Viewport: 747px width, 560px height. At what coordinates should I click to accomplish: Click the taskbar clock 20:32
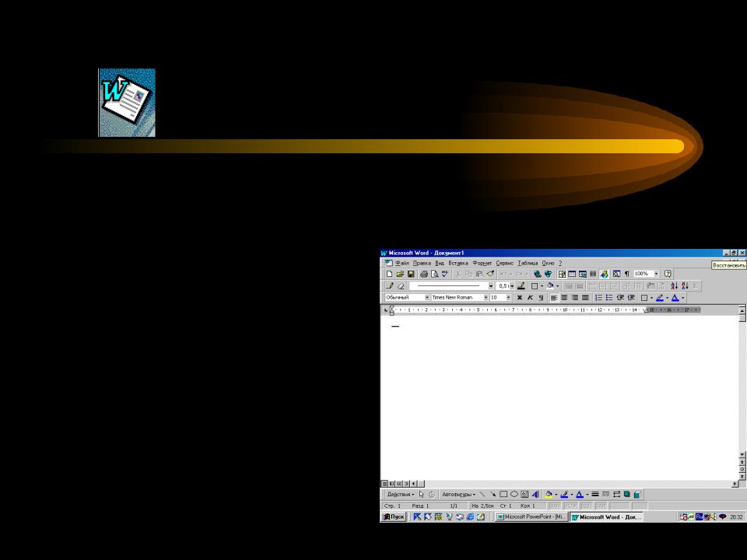[x=736, y=516]
